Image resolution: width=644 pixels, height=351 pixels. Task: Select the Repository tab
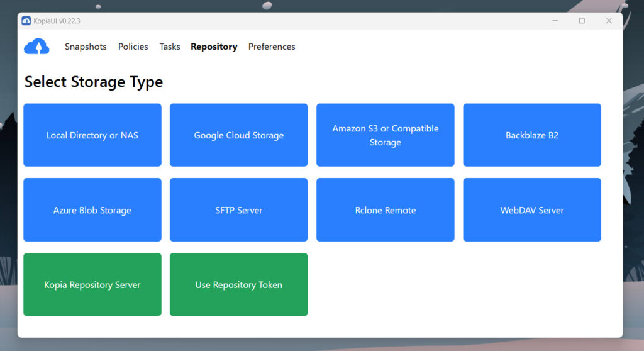[x=214, y=47]
